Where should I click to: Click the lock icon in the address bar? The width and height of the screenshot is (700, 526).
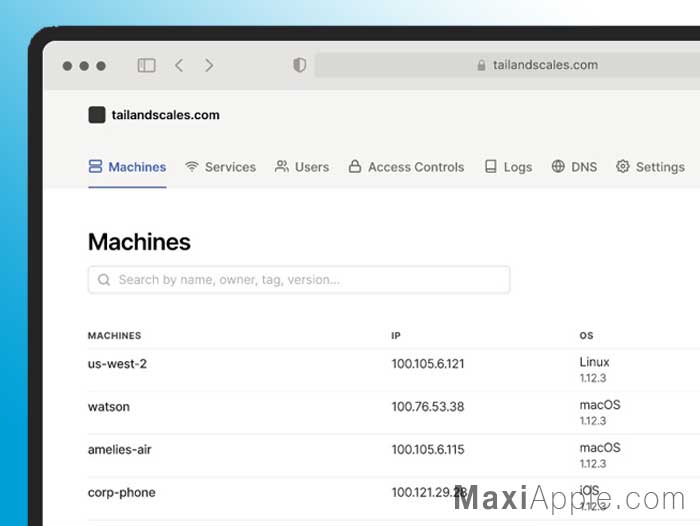pos(481,65)
